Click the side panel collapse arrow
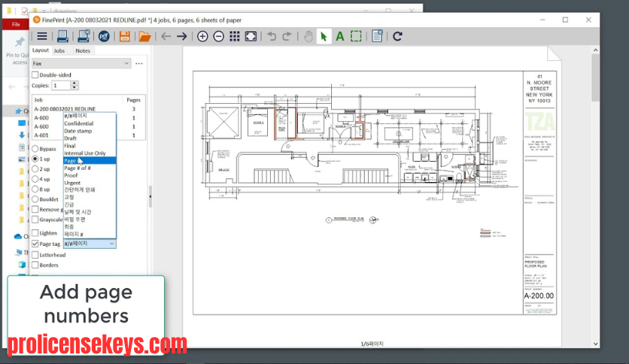The width and height of the screenshot is (629, 364). point(150,196)
